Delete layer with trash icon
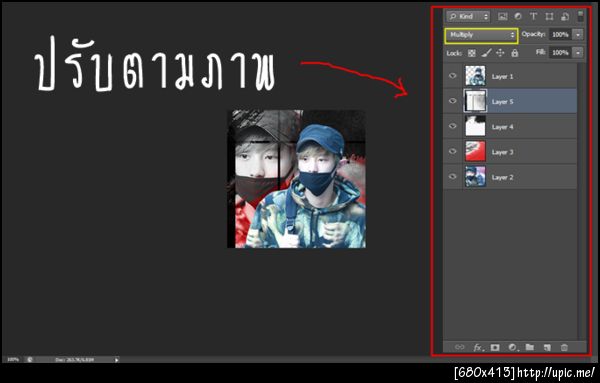 pyautogui.click(x=564, y=347)
